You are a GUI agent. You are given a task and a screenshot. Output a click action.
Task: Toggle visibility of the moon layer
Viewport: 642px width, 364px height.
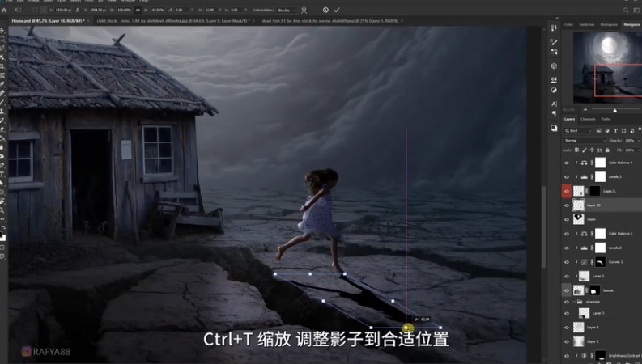point(567,218)
